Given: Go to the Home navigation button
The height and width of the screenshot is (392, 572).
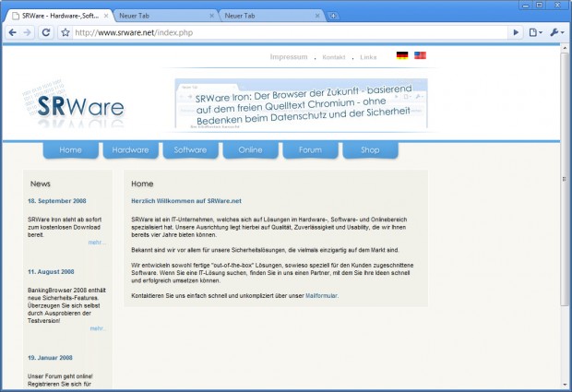Looking at the screenshot, I should 71,150.
